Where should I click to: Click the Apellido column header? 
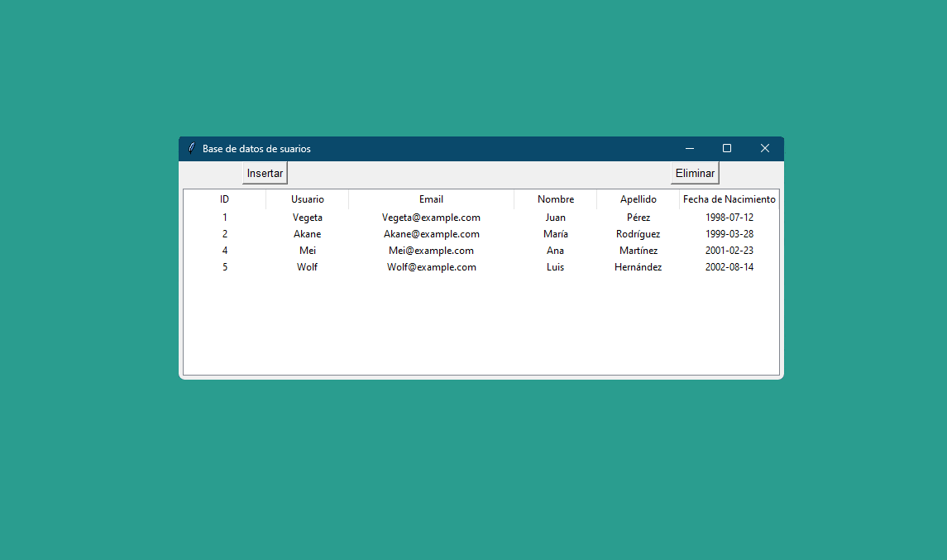pos(638,199)
